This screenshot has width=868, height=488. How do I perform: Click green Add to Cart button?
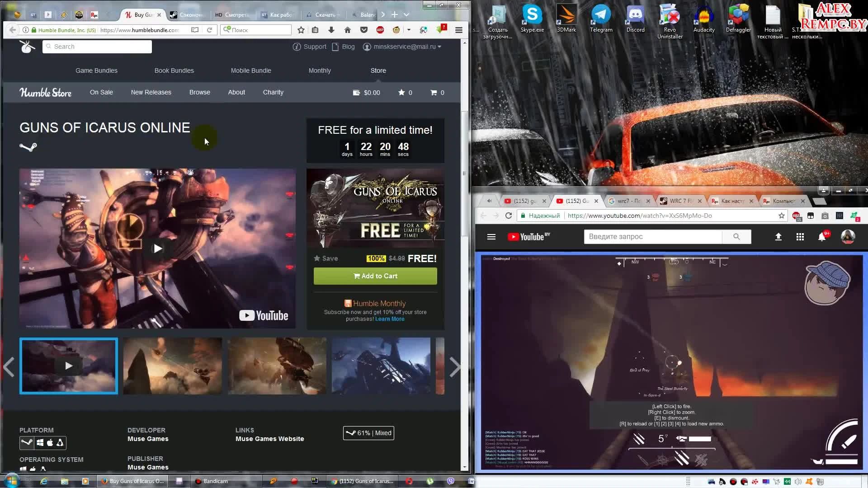pos(375,276)
